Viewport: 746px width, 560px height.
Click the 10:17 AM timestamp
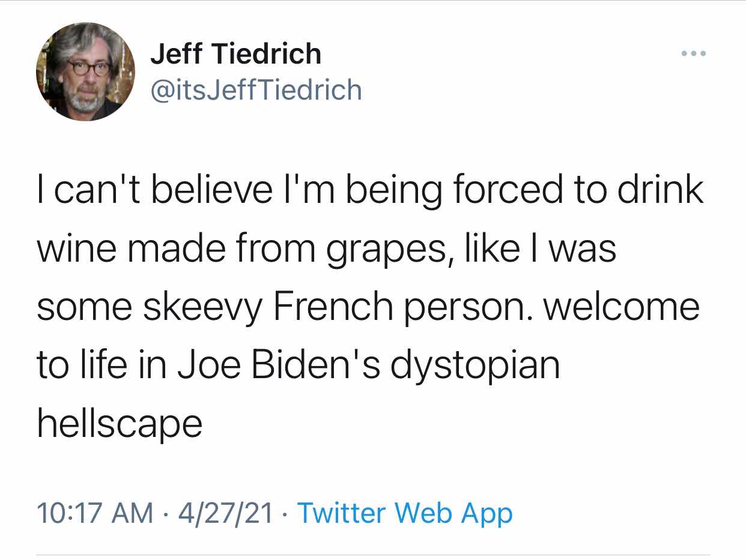pyautogui.click(x=95, y=513)
